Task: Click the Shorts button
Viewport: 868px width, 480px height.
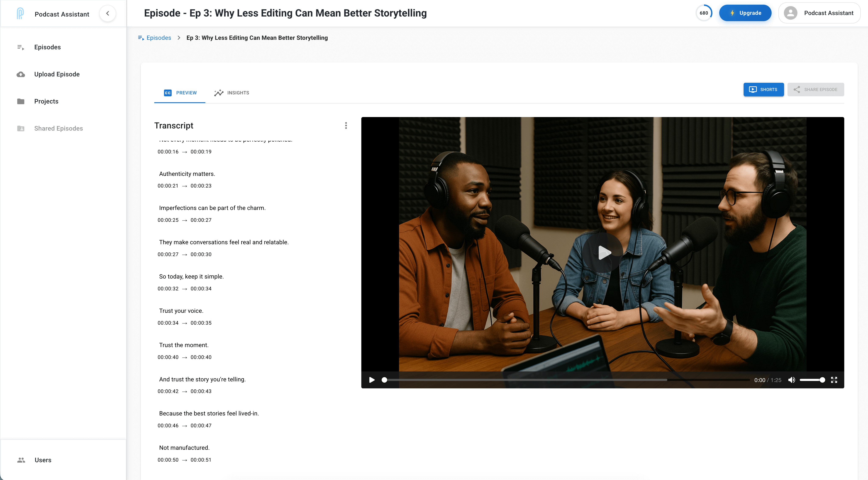Action: click(763, 90)
